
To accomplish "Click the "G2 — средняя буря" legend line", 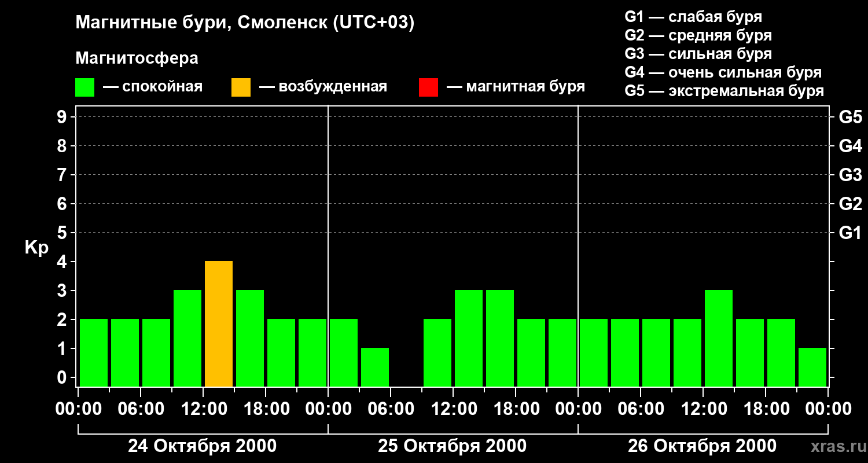I will click(698, 35).
